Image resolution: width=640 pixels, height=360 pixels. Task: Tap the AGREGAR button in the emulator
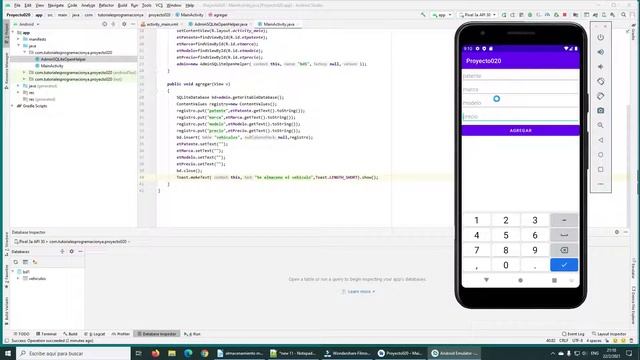520,131
